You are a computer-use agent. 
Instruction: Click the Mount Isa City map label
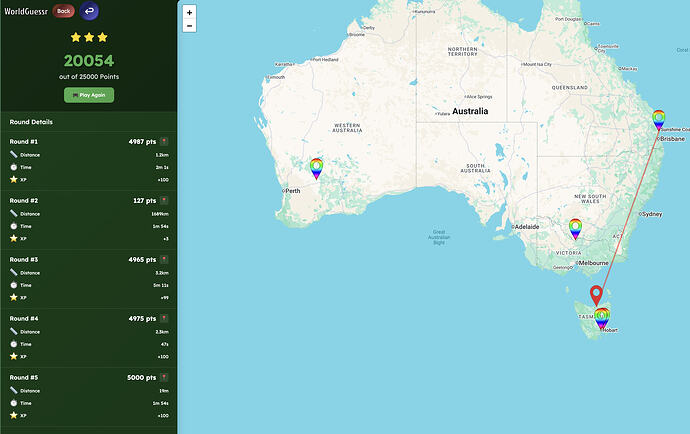pyautogui.click(x=537, y=64)
